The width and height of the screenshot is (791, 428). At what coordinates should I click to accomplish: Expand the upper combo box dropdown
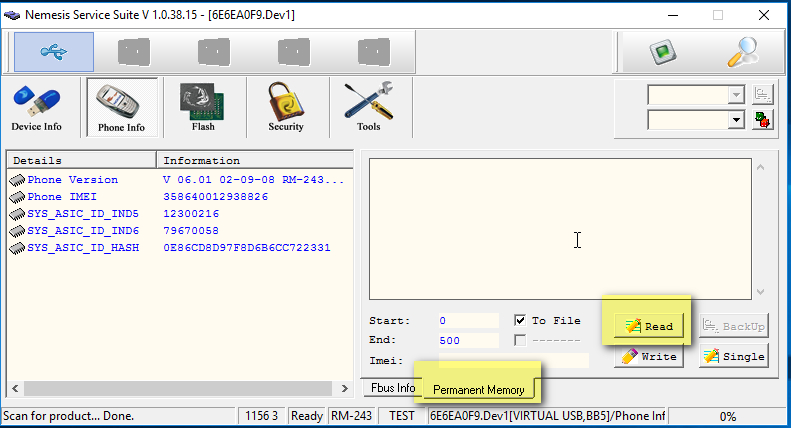coord(736,95)
